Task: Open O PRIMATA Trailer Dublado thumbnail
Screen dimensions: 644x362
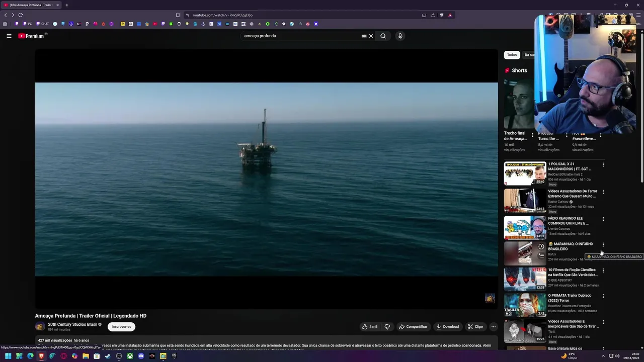Action: coord(525,305)
